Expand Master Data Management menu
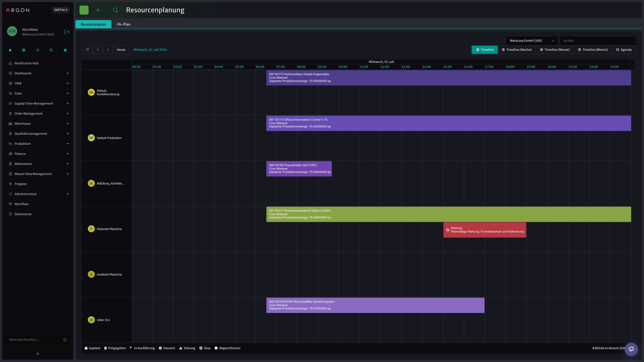 pos(38,174)
